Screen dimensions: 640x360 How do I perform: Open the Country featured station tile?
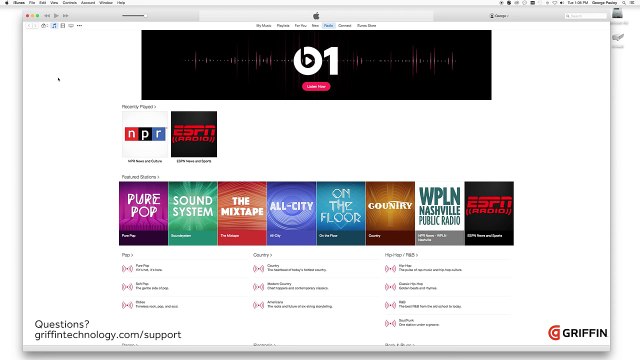390,213
